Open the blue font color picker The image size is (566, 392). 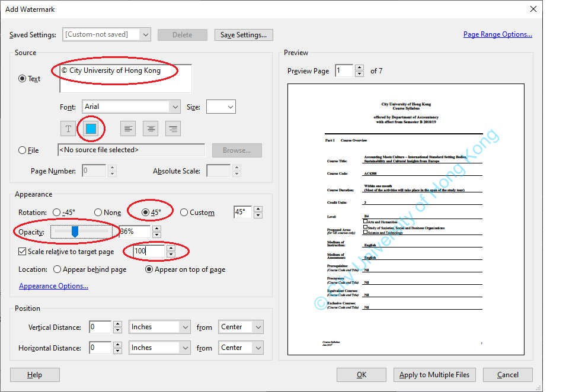click(91, 128)
